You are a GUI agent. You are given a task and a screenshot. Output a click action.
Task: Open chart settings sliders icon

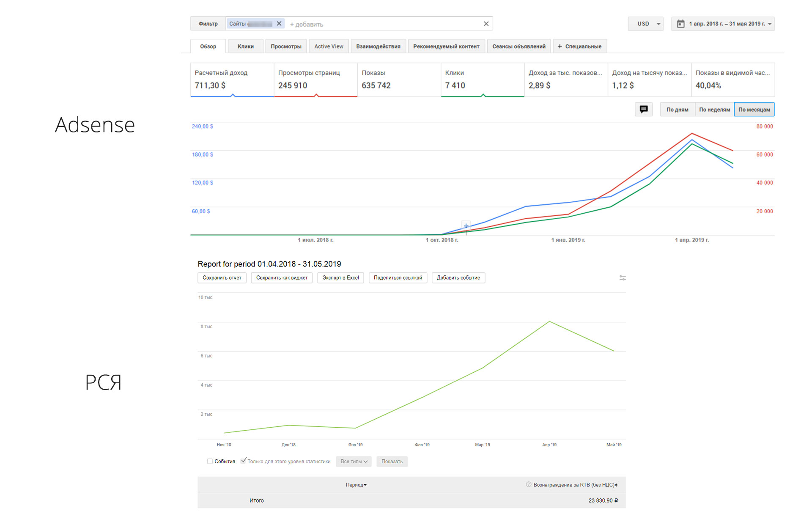click(623, 278)
